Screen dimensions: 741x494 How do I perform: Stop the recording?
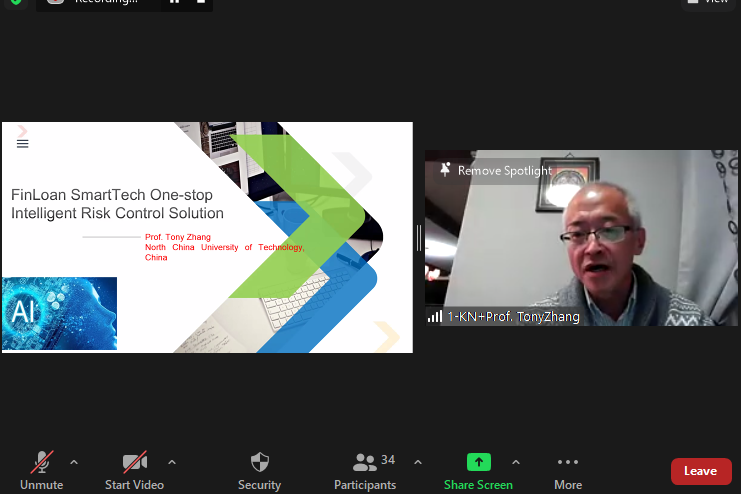pyautogui.click(x=201, y=2)
